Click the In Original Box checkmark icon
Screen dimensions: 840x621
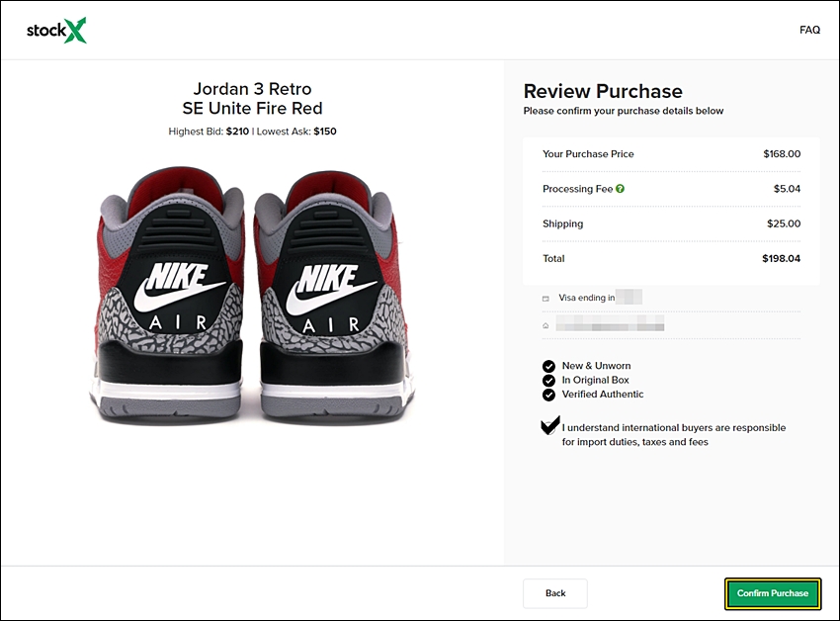point(548,381)
